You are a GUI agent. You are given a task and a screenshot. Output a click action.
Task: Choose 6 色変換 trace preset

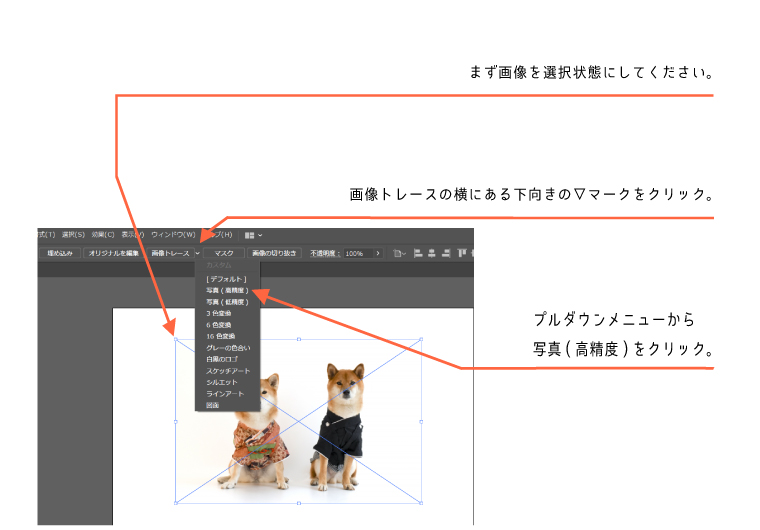click(x=227, y=325)
